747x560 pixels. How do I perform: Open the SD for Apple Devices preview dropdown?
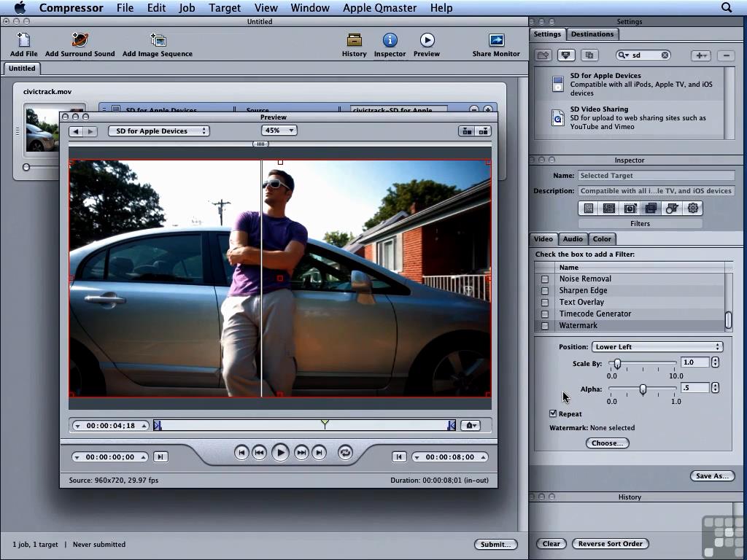tap(158, 131)
